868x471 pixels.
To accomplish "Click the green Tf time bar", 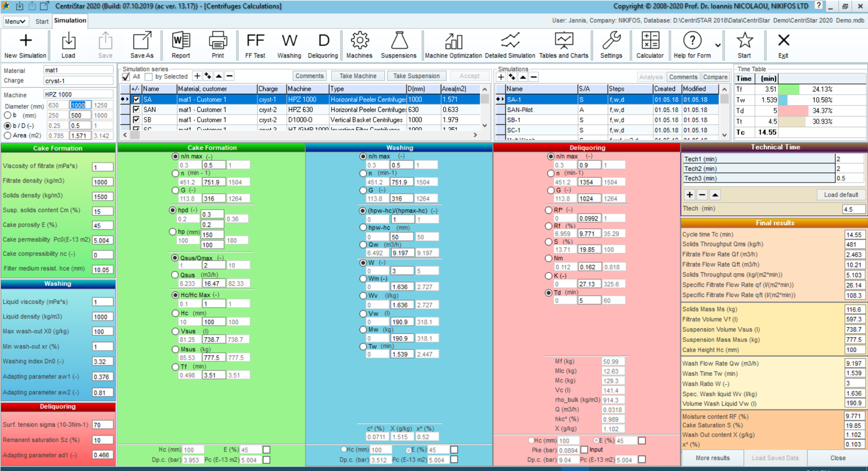I will (789, 89).
